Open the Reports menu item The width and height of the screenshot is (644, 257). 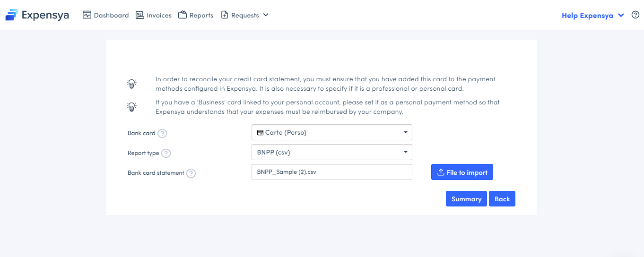(x=201, y=15)
